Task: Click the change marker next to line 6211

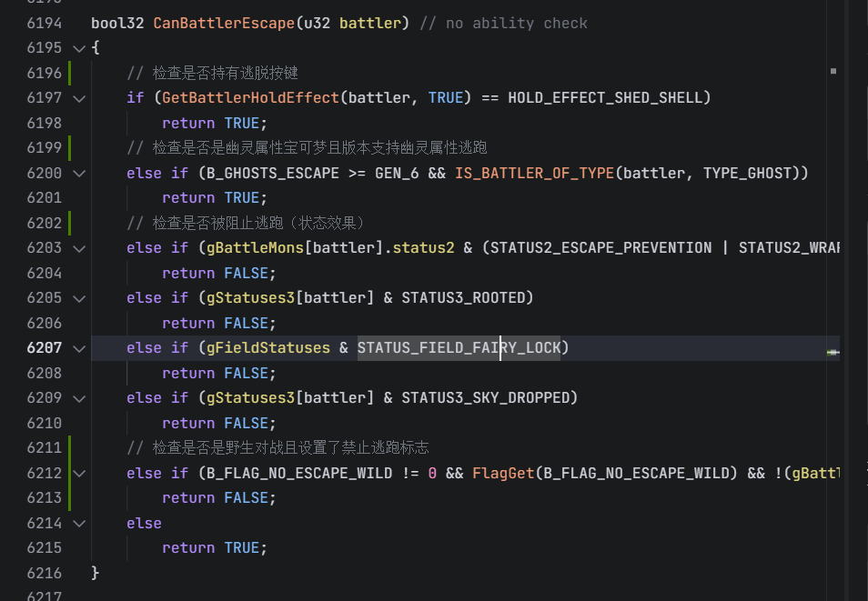Action: click(70, 448)
